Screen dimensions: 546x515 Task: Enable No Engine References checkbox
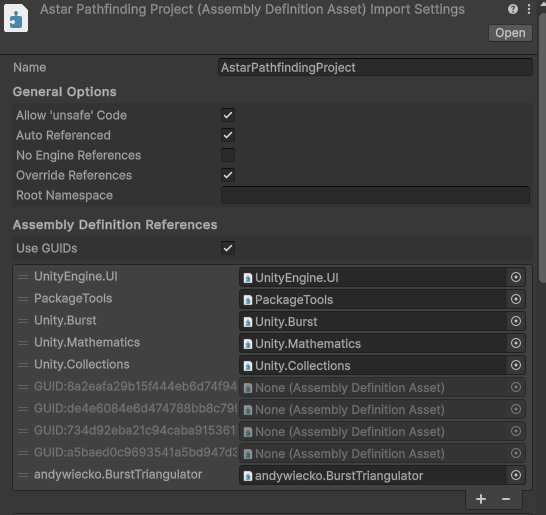pyautogui.click(x=228, y=155)
